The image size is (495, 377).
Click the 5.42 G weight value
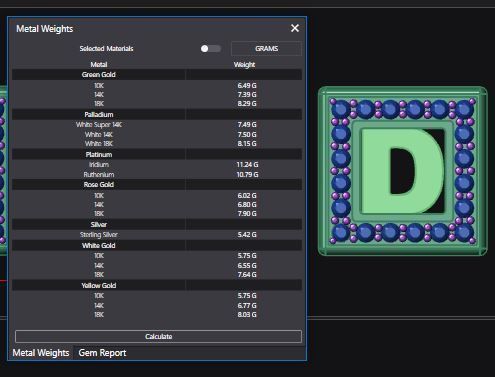[247, 235]
